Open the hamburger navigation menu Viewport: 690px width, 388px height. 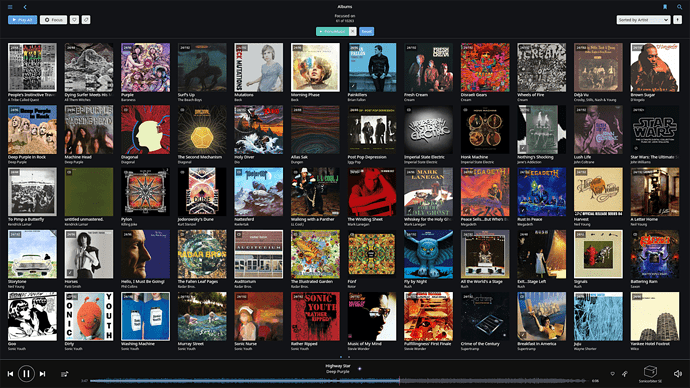(x=10, y=7)
